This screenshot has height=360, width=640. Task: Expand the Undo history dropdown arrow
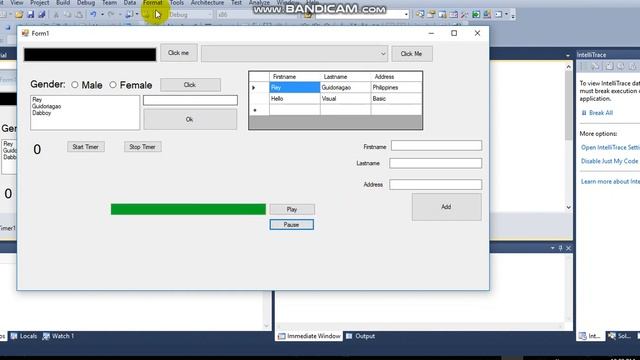coord(102,15)
